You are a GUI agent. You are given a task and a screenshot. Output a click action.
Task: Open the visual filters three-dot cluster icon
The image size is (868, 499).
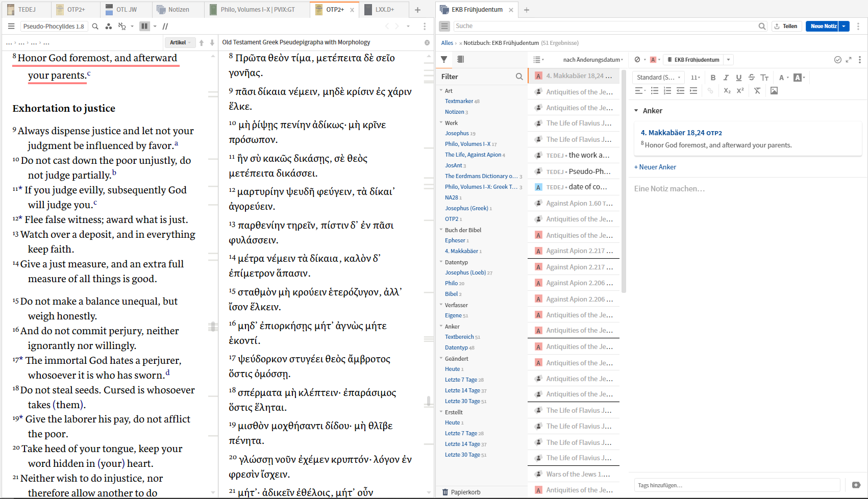pyautogui.click(x=108, y=26)
